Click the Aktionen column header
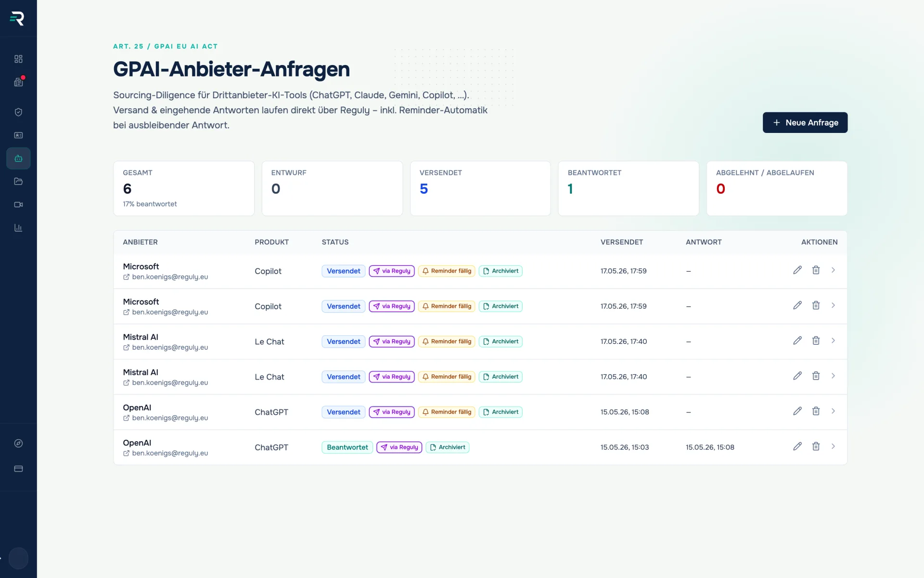The image size is (924, 578). click(819, 242)
